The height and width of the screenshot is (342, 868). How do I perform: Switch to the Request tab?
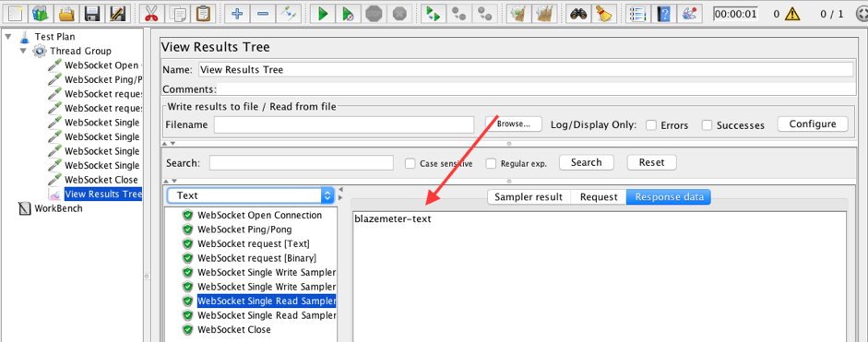tap(599, 197)
